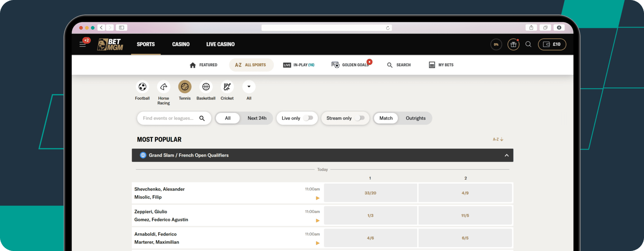Viewport: 644px width, 251px height.
Task: Play stream for Zeppieri vs Gomez
Action: click(x=318, y=221)
